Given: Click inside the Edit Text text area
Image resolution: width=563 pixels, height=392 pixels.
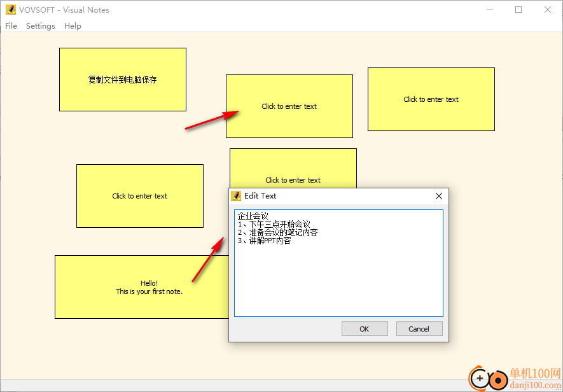Looking at the screenshot, I should (338, 263).
